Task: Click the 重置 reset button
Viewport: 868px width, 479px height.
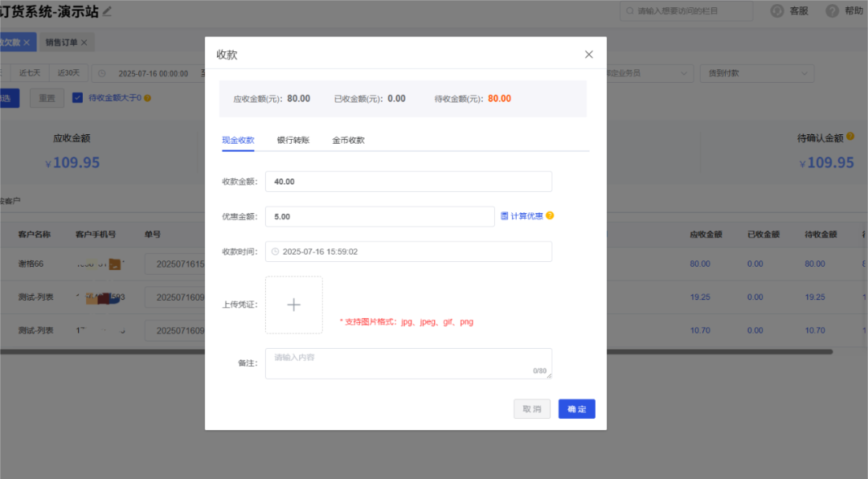Action: tap(47, 97)
